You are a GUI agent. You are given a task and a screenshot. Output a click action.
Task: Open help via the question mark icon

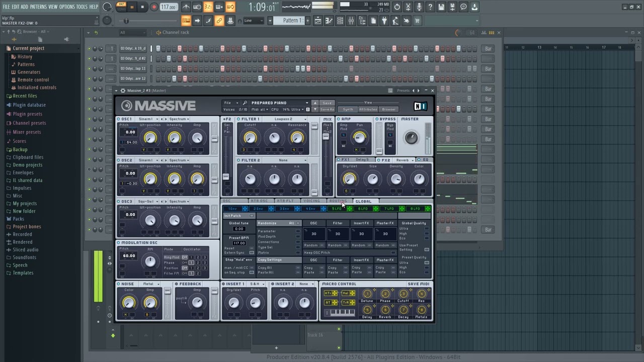click(x=430, y=7)
